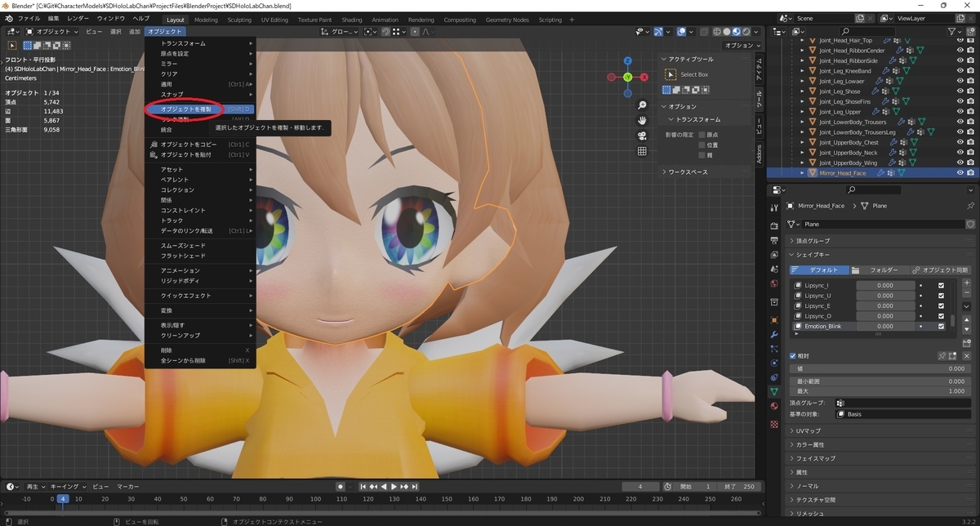The height and width of the screenshot is (526, 980).
Task: Expand the ノーマル panel
Action: 880,486
